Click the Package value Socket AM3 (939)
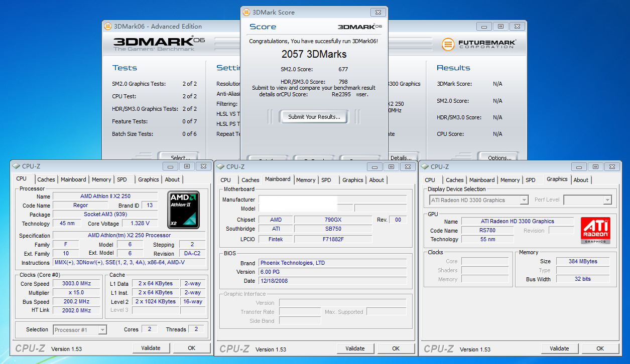630x364 pixels. coord(106,215)
